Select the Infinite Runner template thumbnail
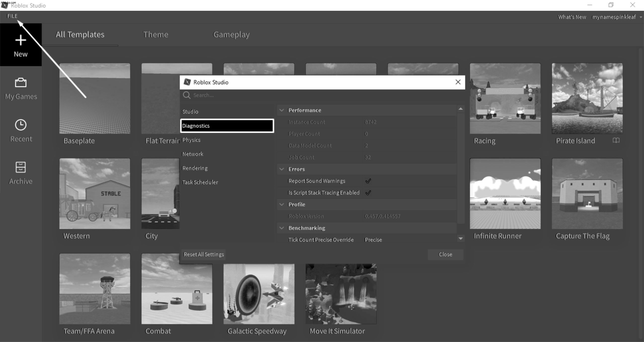Screen dimensions: 644x342 point(505,193)
